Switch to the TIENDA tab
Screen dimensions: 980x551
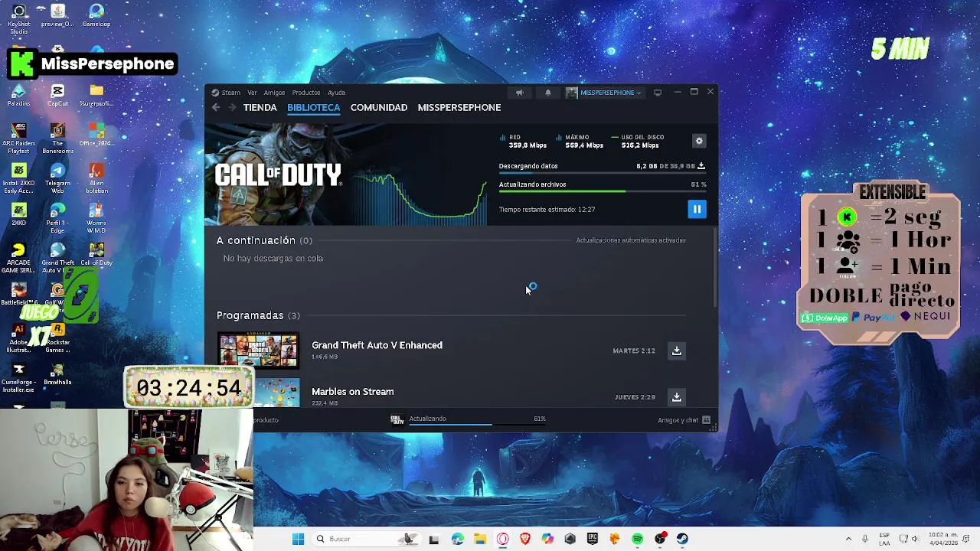[260, 108]
